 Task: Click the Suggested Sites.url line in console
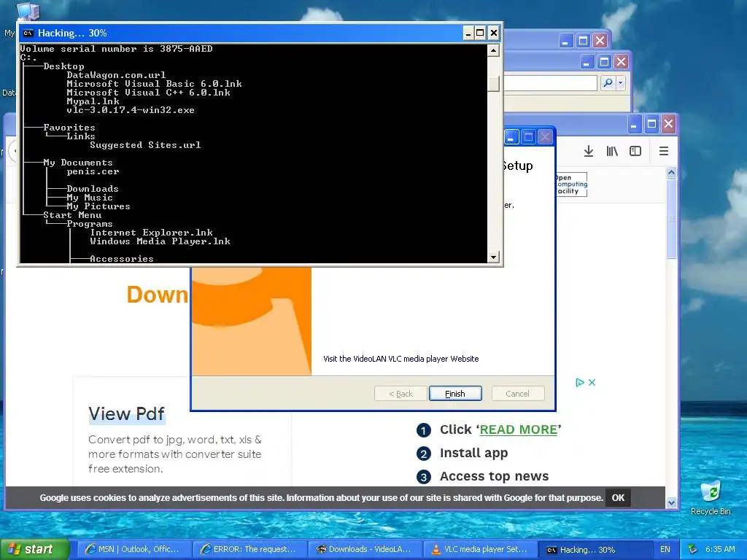pyautogui.click(x=145, y=145)
